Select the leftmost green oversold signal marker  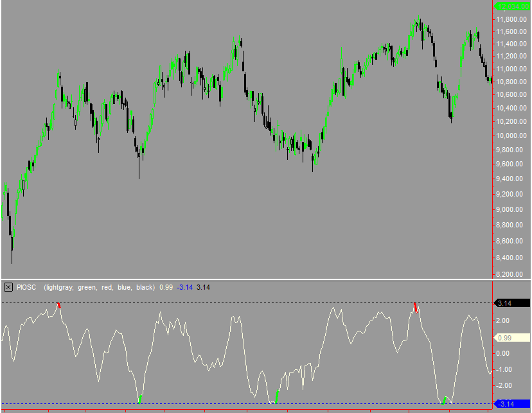[x=139, y=400]
